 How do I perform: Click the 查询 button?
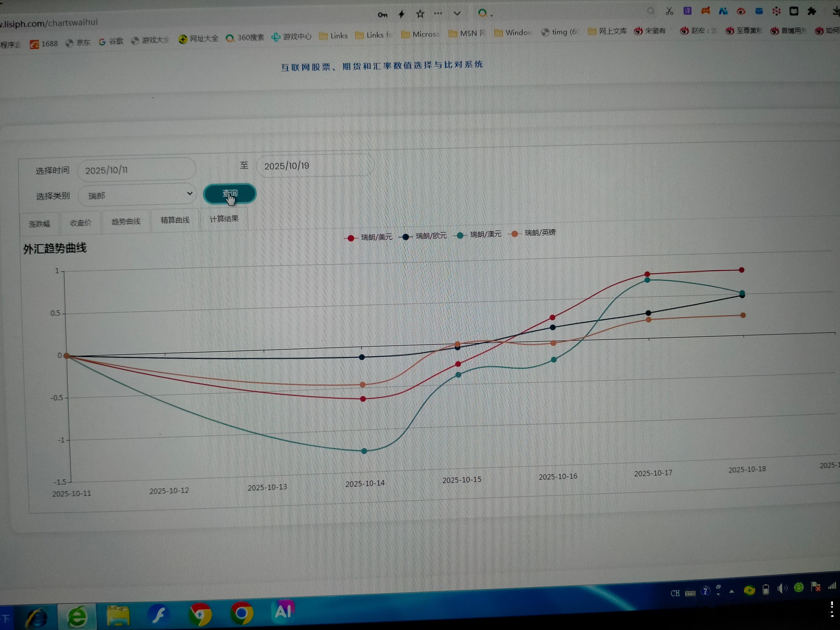coord(230,194)
